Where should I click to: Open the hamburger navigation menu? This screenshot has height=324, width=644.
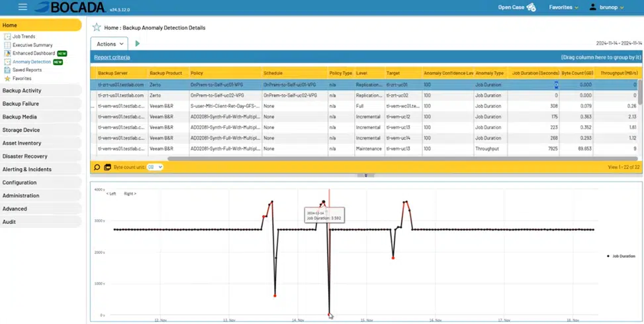click(x=23, y=7)
